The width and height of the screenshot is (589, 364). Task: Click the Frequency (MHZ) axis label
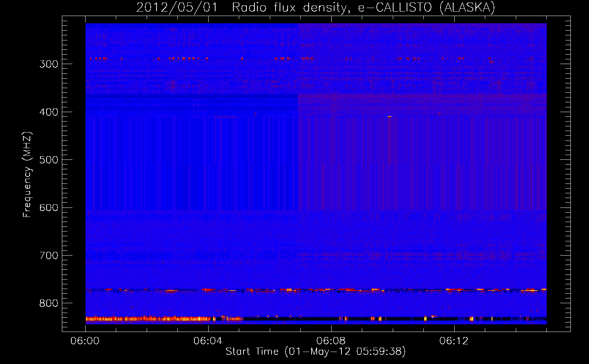(27, 174)
